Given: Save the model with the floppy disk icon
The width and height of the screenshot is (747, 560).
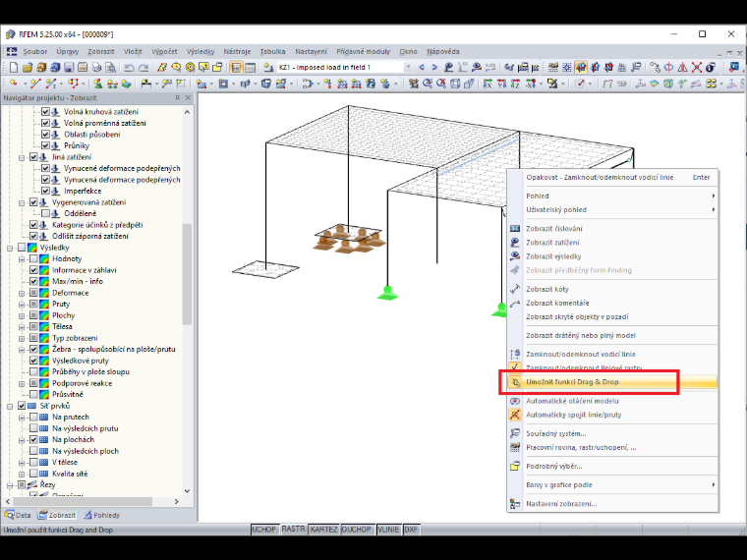Looking at the screenshot, I should (69, 68).
